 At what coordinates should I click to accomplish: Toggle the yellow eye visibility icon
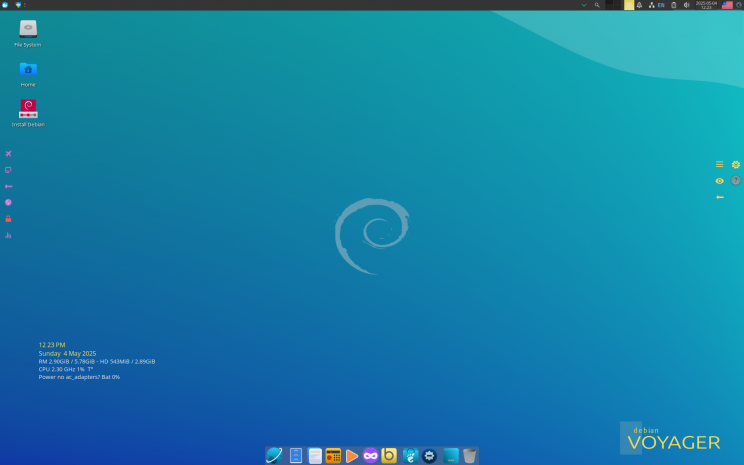coord(719,181)
